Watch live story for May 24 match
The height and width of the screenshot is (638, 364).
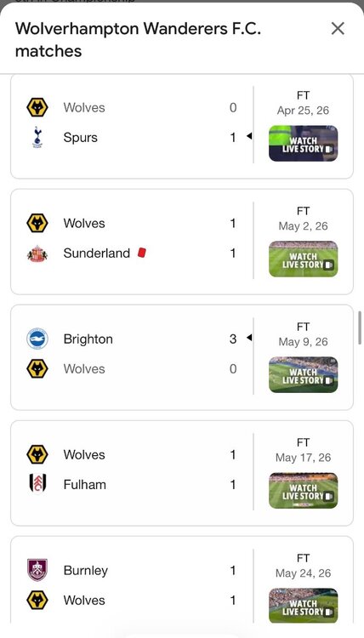coord(303,606)
